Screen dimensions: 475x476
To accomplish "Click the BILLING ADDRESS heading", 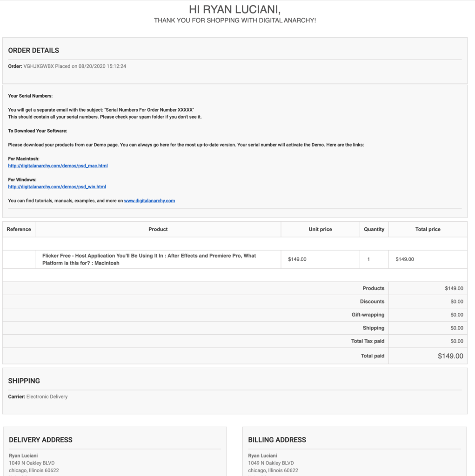I will 277,440.
